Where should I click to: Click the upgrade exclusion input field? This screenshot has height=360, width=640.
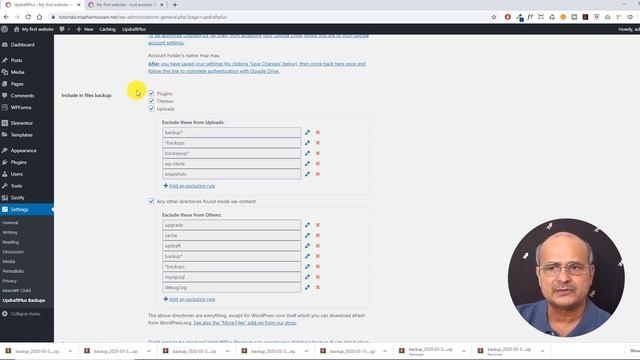tap(231, 225)
